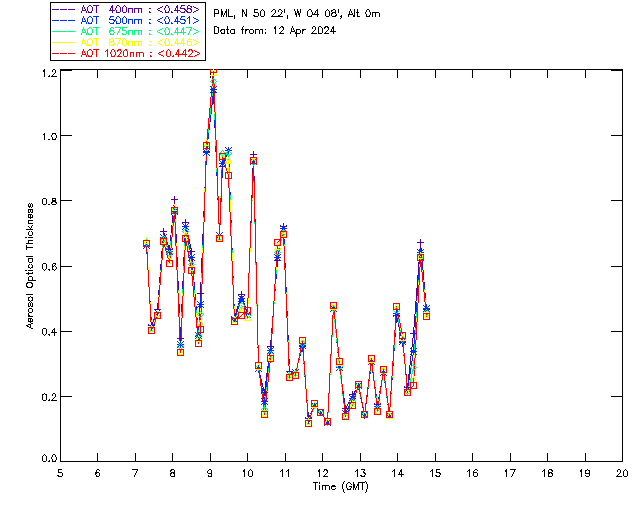The image size is (640, 512).
Task: Click the 7 x-axis hour label
Action: click(x=135, y=473)
